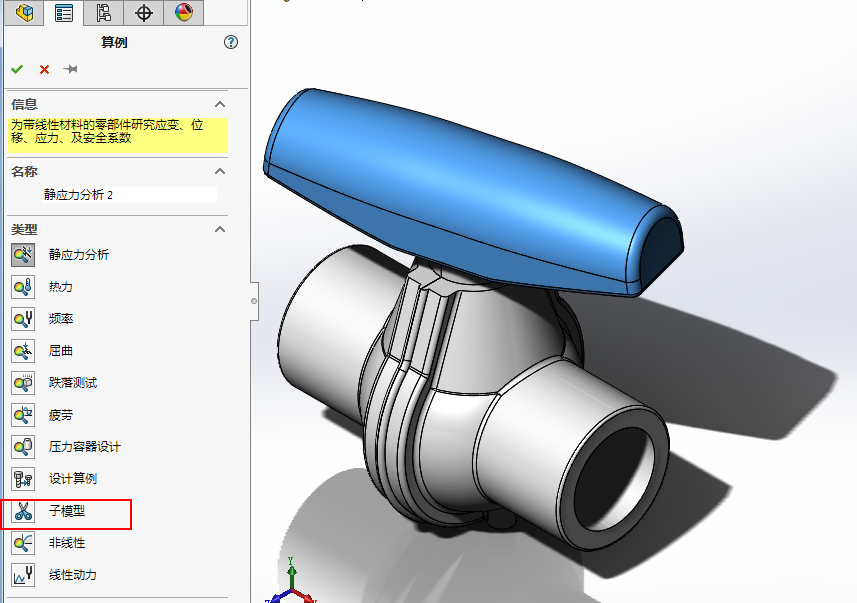
Task: Edit the study name field 静应力分析 2
Action: (x=130, y=195)
